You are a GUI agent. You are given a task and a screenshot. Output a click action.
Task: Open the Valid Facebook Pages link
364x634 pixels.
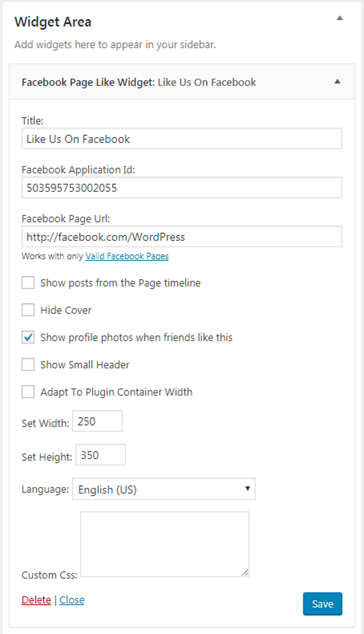(x=127, y=256)
